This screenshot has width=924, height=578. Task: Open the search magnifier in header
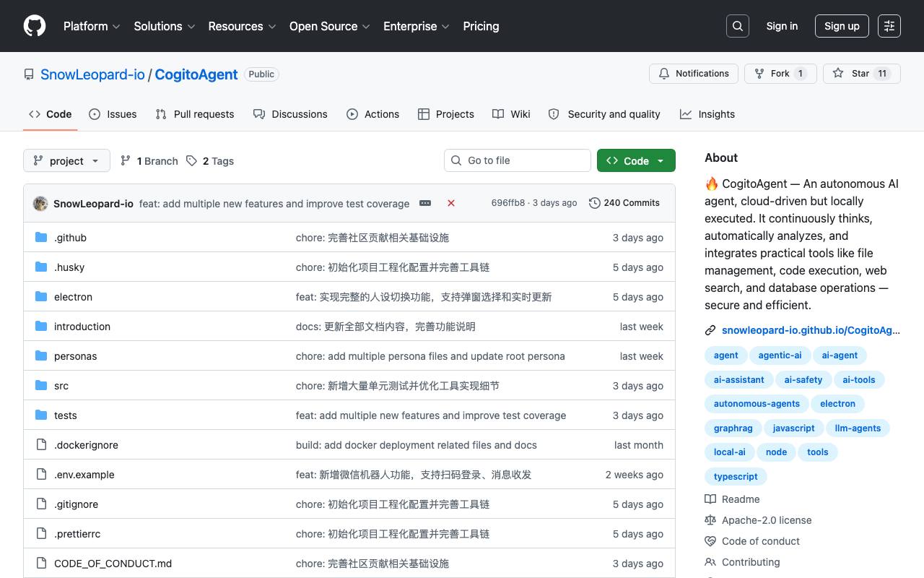tap(738, 26)
